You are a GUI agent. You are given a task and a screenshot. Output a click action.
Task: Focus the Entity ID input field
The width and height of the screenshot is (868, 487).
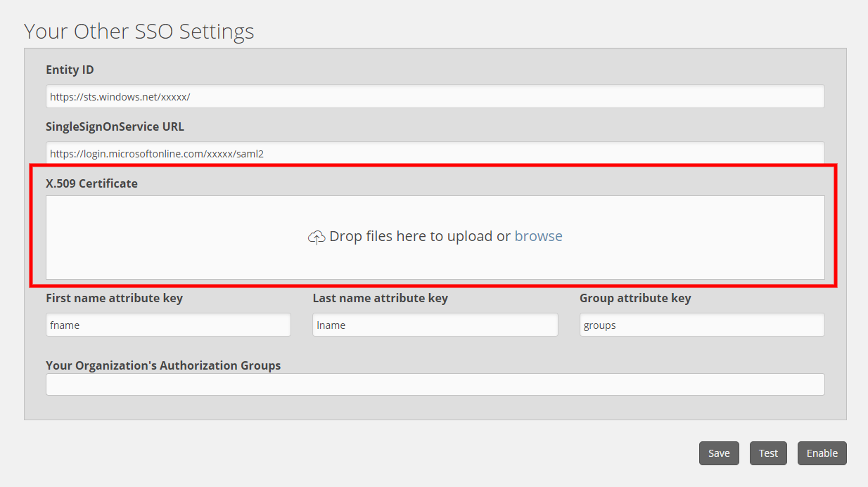[x=435, y=97]
